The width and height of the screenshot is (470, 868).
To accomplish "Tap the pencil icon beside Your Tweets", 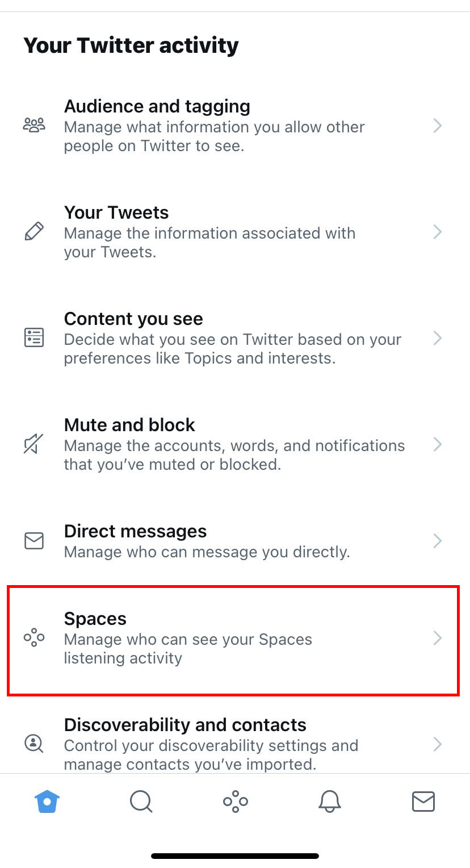I will pos(34,232).
